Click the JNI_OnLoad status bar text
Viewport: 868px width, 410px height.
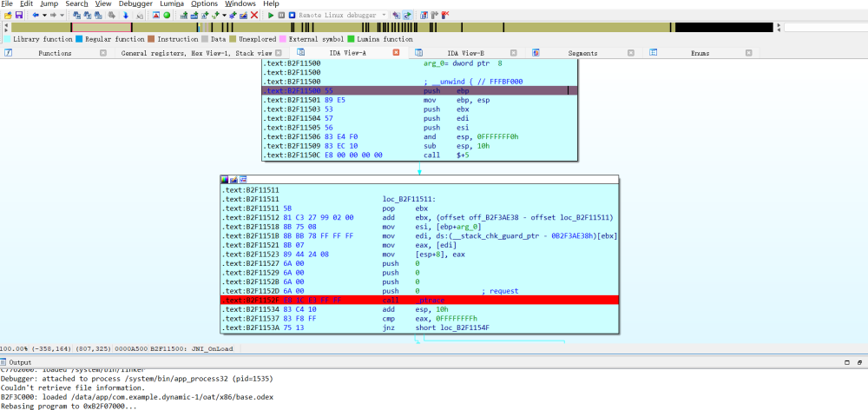[213, 349]
